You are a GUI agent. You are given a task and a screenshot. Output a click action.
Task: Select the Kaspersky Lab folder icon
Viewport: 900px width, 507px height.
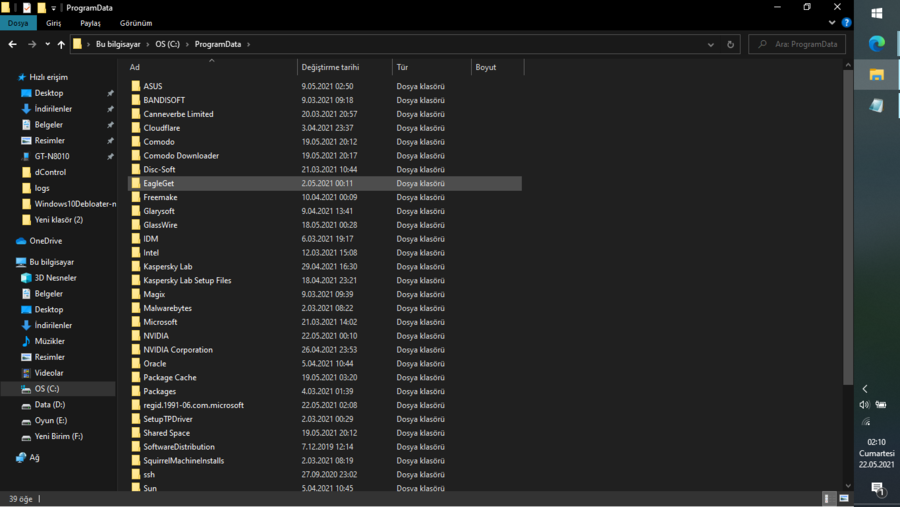coord(135,266)
